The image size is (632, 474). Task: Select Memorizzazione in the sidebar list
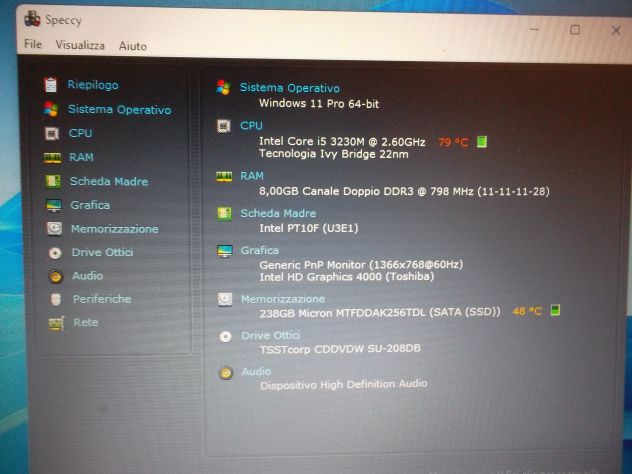[x=114, y=229]
